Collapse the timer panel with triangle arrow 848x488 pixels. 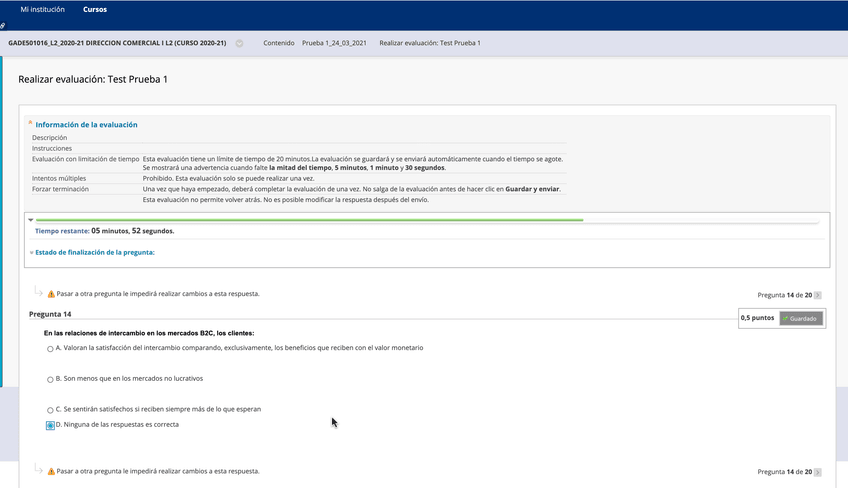coord(30,219)
